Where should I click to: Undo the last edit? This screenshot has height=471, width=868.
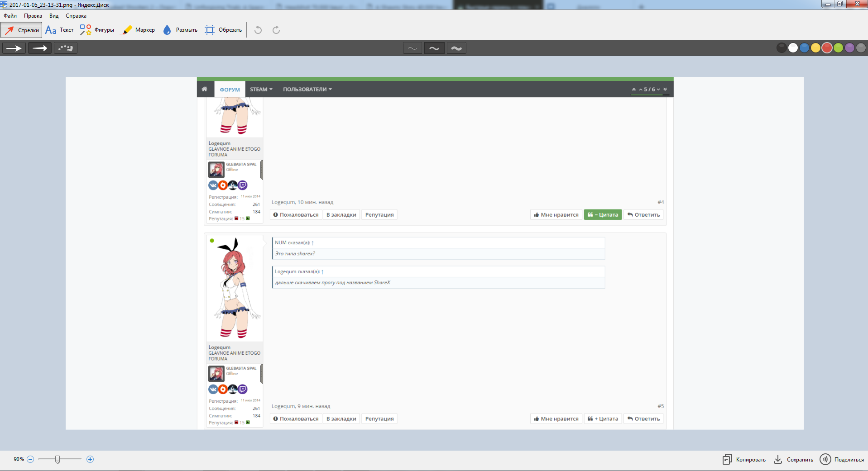[258, 30]
